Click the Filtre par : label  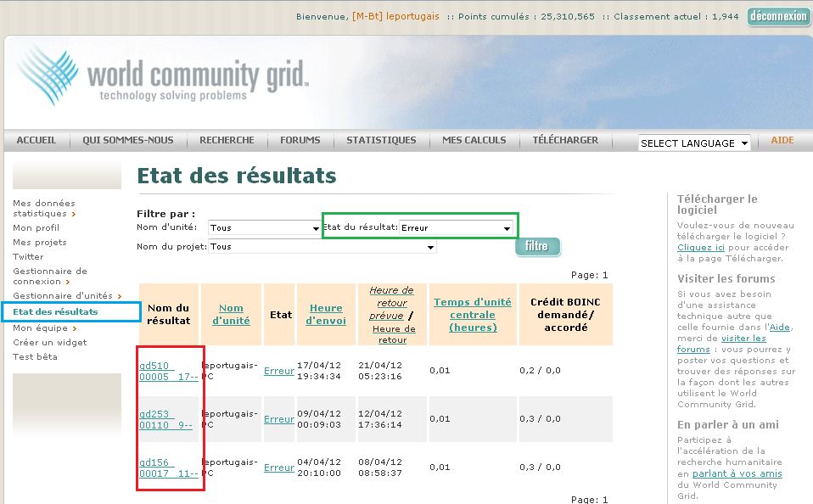point(166,214)
